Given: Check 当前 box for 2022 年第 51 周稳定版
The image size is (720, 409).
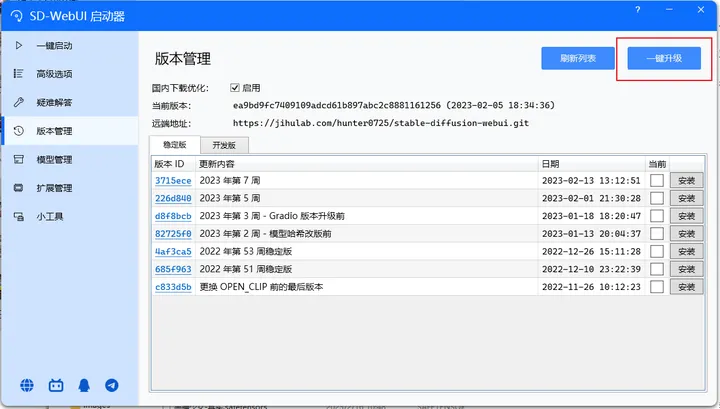Looking at the screenshot, I should pos(657,269).
